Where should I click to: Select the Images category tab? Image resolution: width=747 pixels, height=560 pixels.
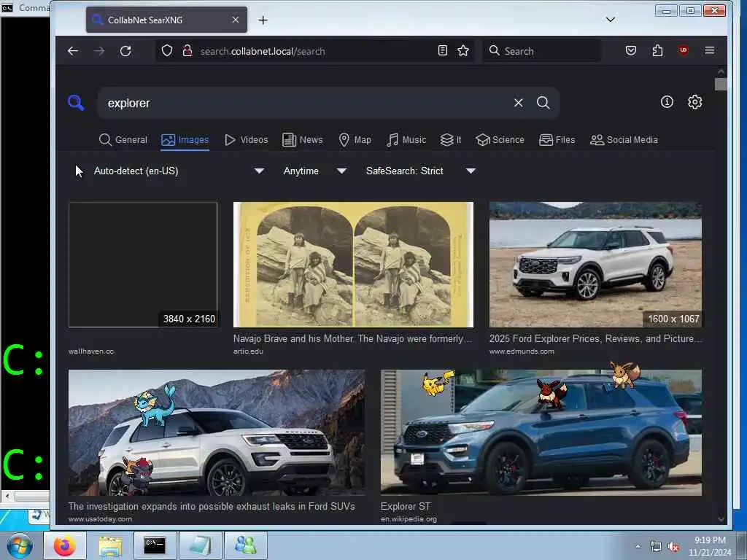(185, 139)
